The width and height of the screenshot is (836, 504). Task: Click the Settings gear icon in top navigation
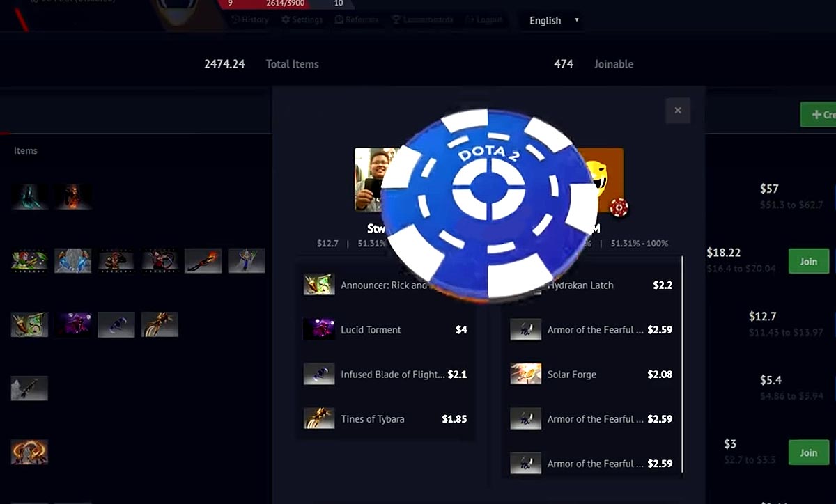(x=286, y=19)
